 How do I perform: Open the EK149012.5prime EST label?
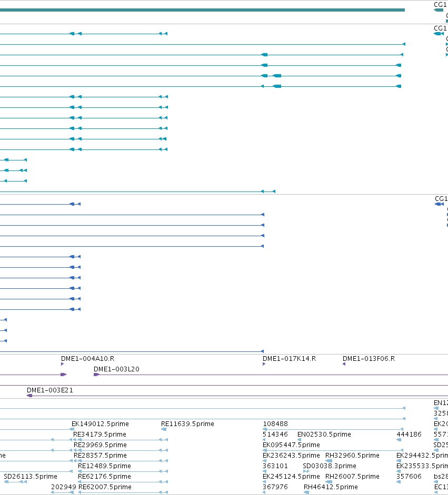100,423
